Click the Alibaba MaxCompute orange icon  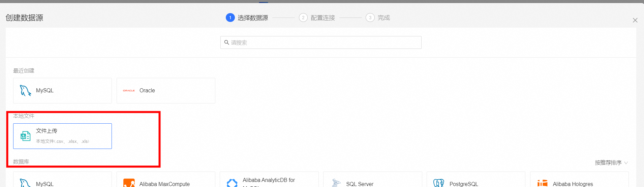point(129,183)
